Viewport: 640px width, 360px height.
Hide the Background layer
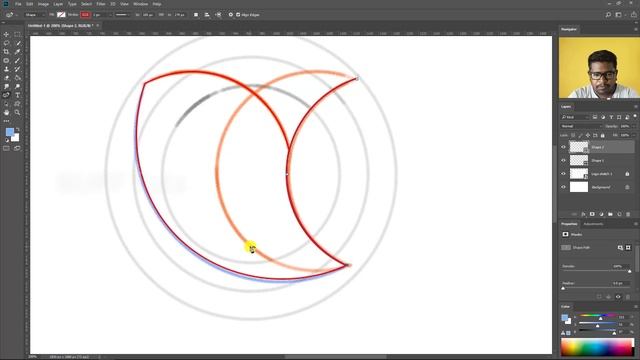(563, 187)
